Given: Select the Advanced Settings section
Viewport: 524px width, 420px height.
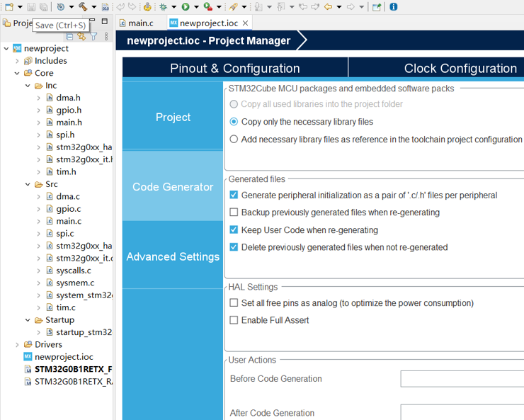Looking at the screenshot, I should 173,256.
